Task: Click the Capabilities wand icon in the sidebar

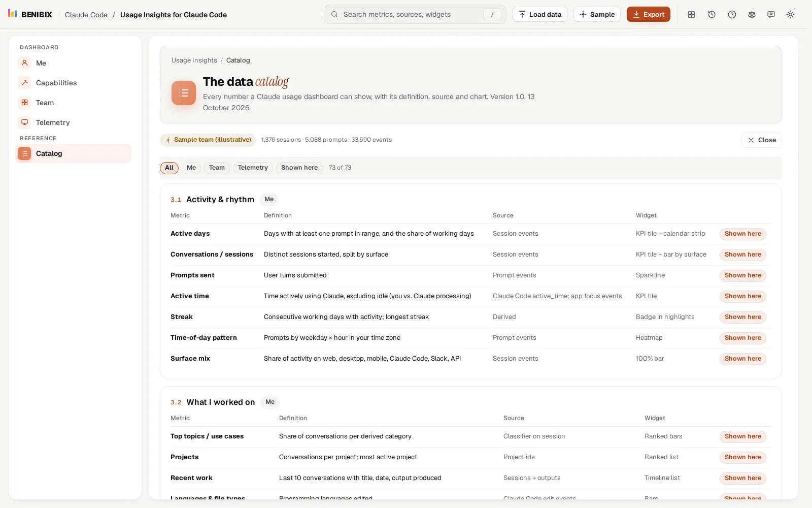Action: (x=24, y=83)
